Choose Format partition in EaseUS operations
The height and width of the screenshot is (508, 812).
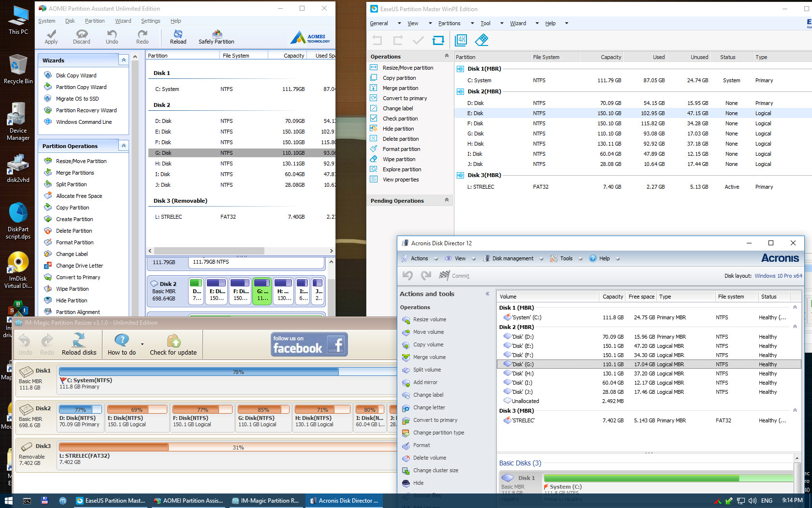click(401, 149)
